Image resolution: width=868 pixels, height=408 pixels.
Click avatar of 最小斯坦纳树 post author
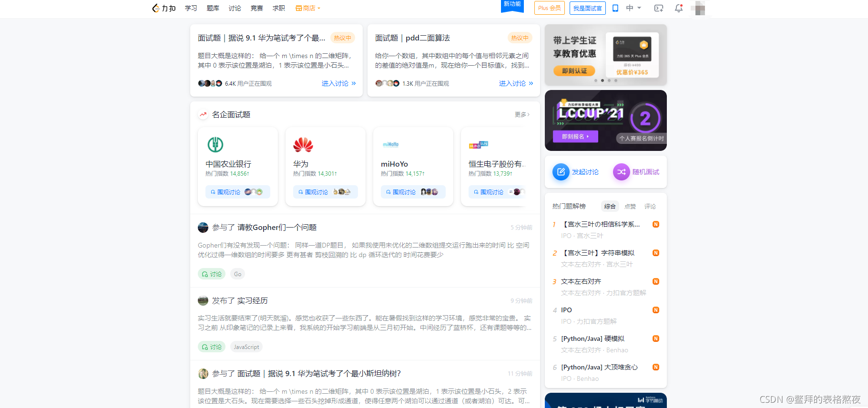203,374
